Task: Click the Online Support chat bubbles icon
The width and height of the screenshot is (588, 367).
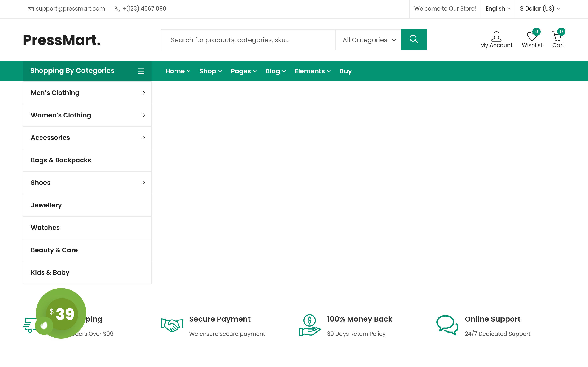Action: coord(447,325)
